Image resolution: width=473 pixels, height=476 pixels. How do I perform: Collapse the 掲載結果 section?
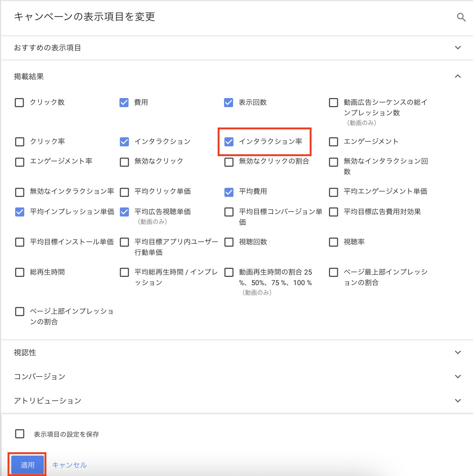(x=458, y=77)
